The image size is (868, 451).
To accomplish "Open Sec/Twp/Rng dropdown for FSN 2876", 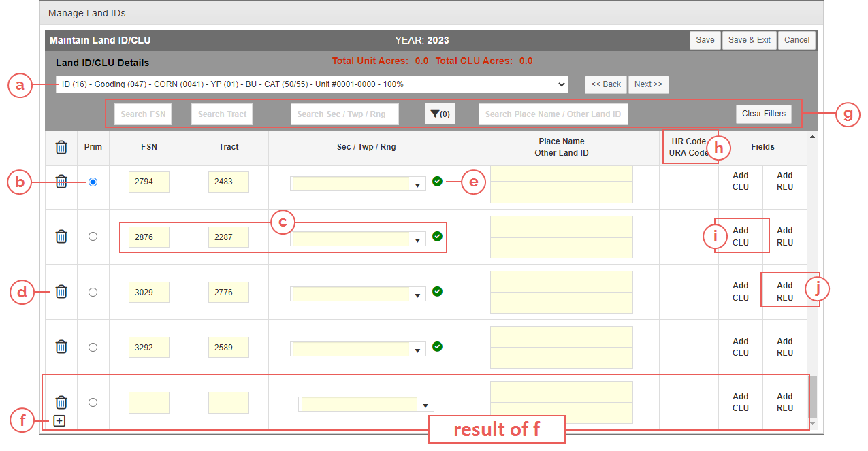I will pos(358,239).
